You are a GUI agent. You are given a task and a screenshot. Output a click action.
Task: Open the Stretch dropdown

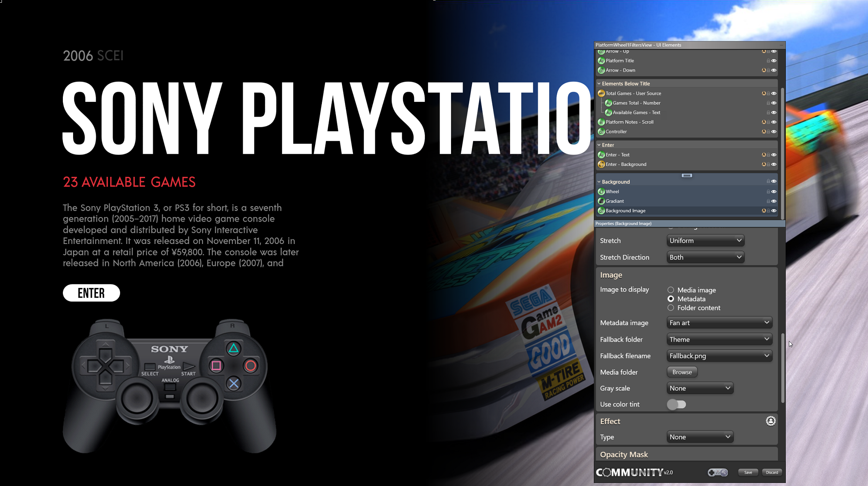(x=705, y=241)
